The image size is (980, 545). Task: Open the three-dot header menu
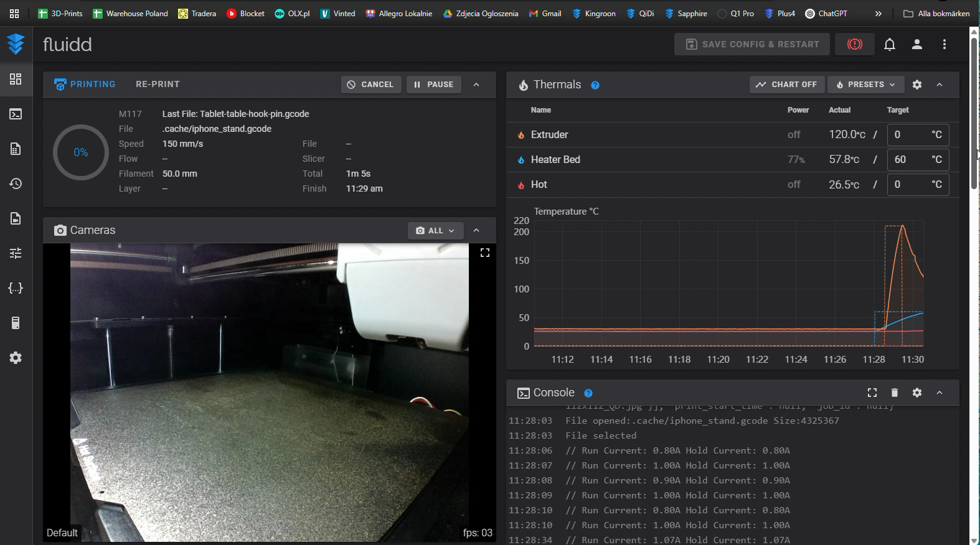(x=945, y=44)
